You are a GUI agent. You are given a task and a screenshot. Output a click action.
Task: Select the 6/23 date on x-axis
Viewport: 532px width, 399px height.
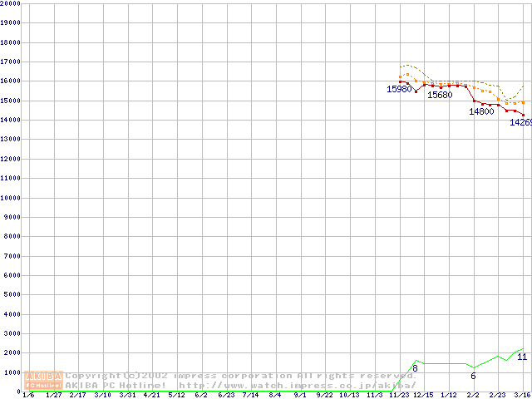click(x=226, y=395)
